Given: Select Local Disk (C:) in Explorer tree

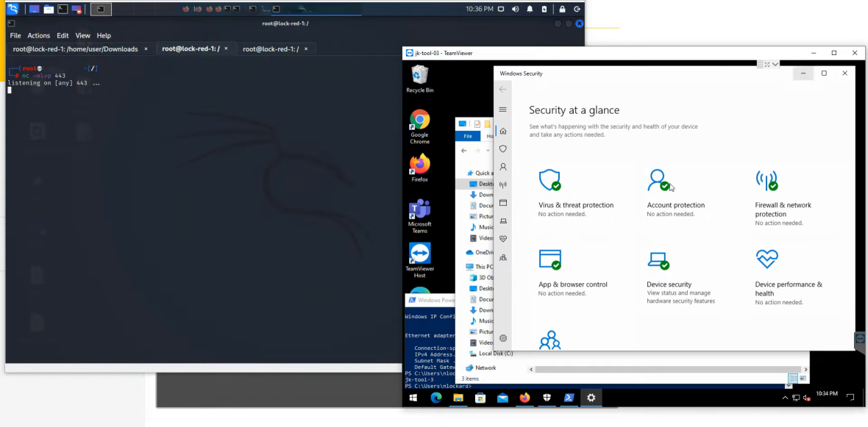Looking at the screenshot, I should point(491,354).
